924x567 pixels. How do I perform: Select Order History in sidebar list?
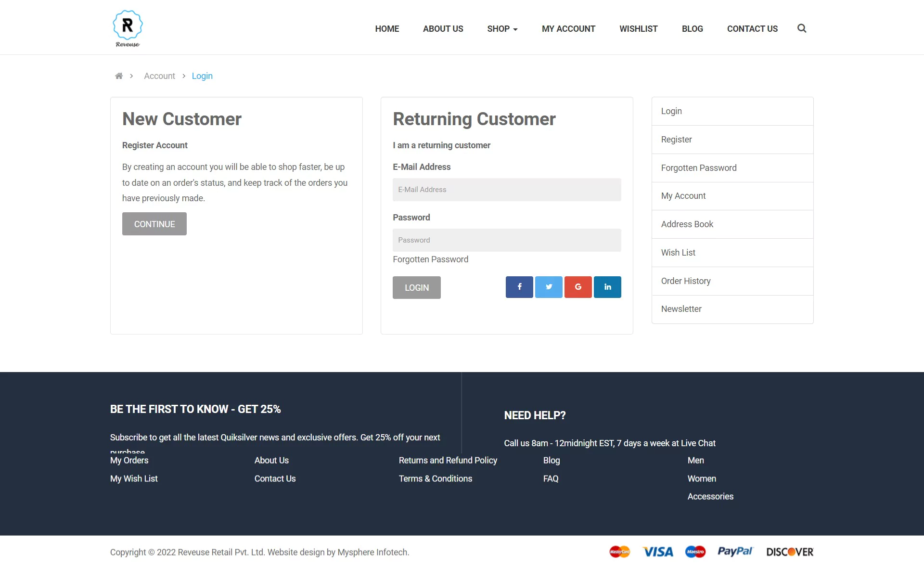[685, 281]
